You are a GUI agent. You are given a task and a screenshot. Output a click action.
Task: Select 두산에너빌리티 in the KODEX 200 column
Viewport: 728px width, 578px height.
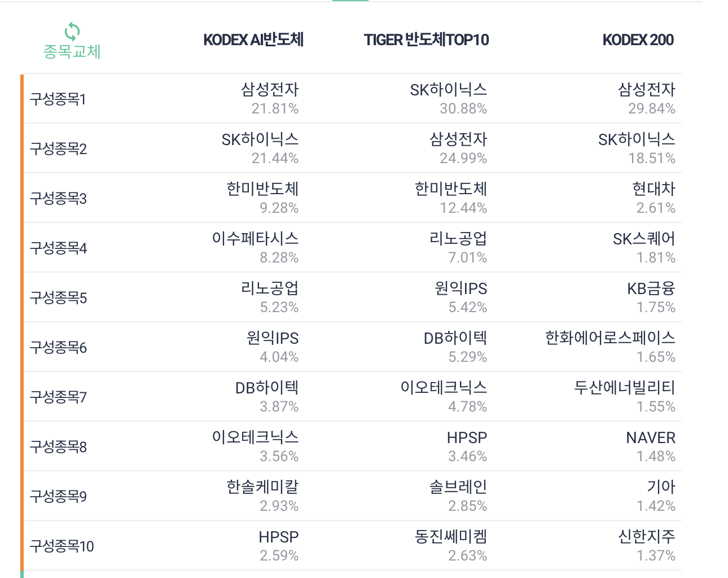point(624,388)
